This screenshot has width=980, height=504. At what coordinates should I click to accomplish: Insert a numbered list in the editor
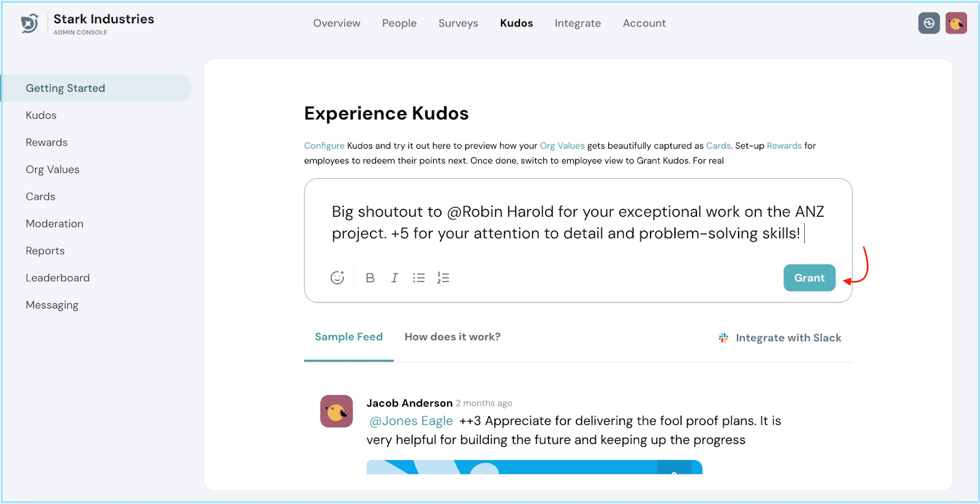click(443, 278)
